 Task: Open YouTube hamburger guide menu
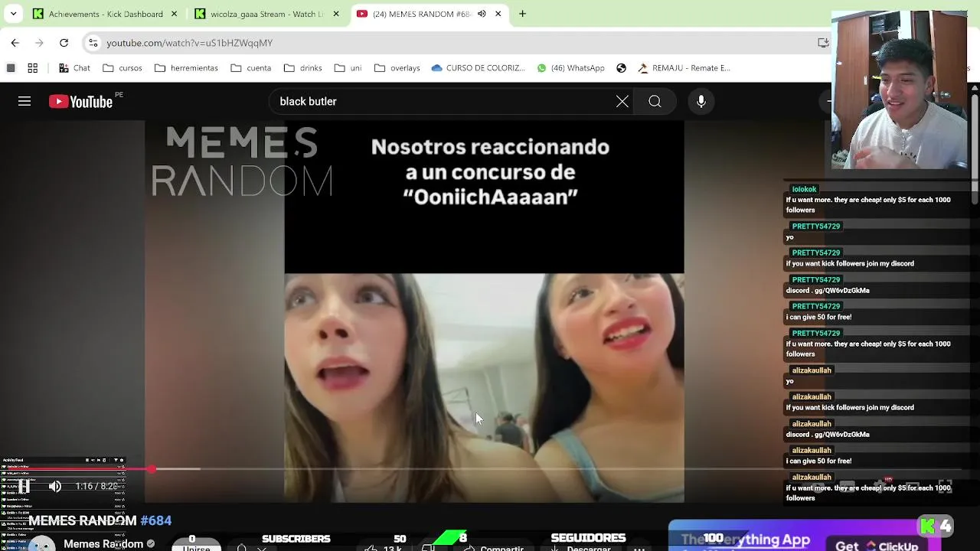click(x=24, y=101)
